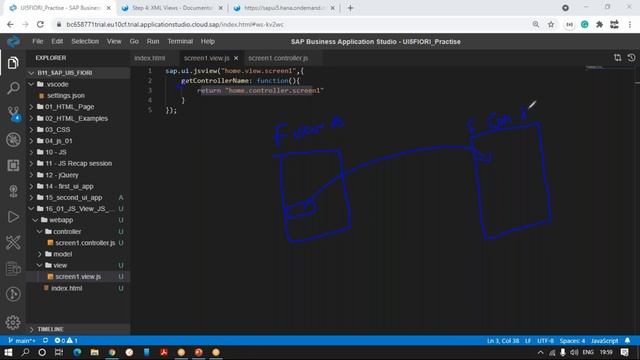Open the Run menu
This screenshot has height=360, width=640.
point(153,41)
